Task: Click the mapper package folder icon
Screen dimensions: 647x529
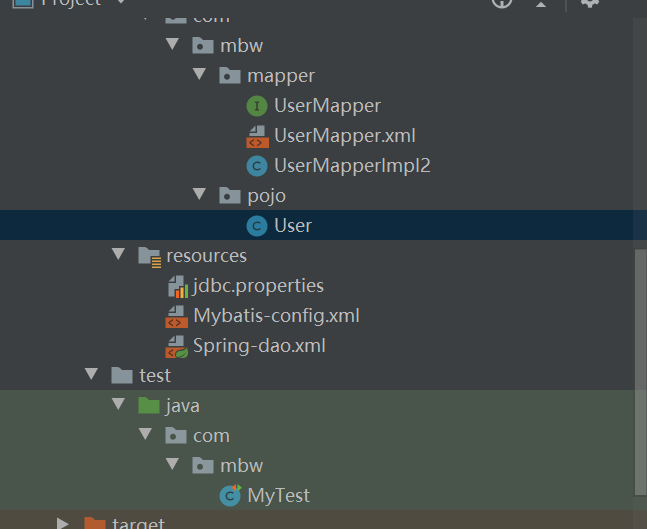Action: (x=230, y=76)
